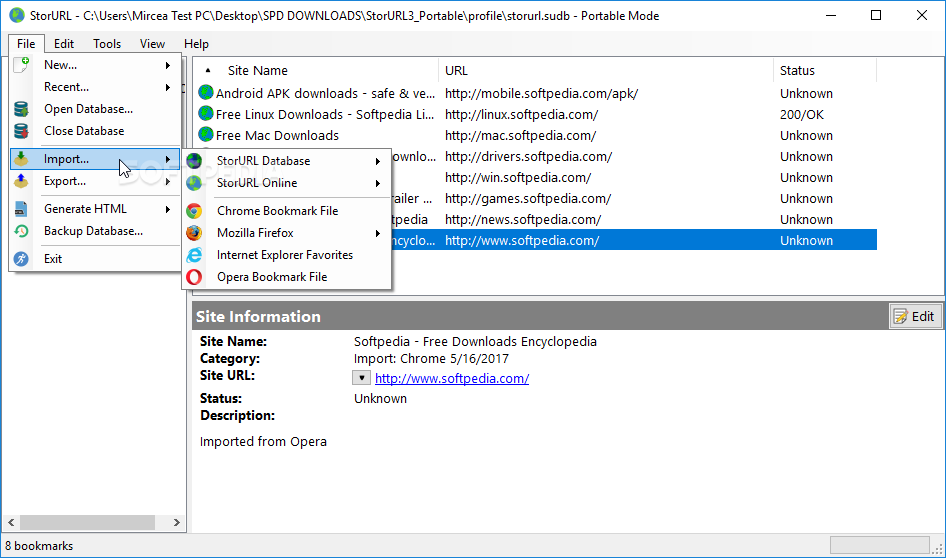The width and height of the screenshot is (946, 558).
Task: Click globe icon beside Free Mac Downloads
Action: (x=206, y=135)
